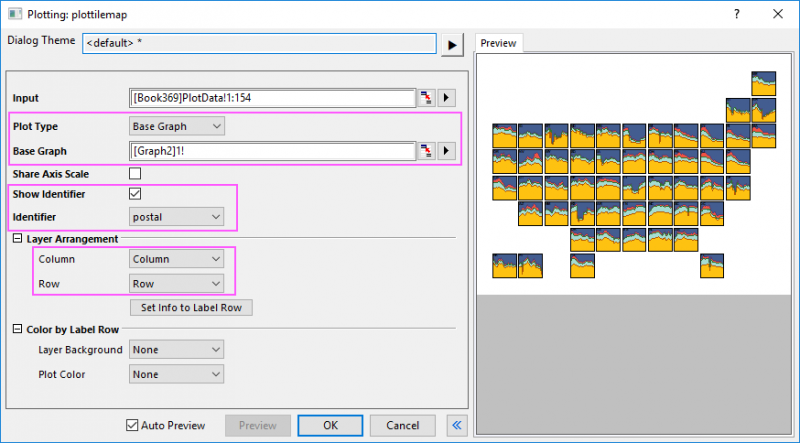Screen dimensions: 800x443
Task: Collapse the Layer Arrangement section
Action: pos(17,239)
